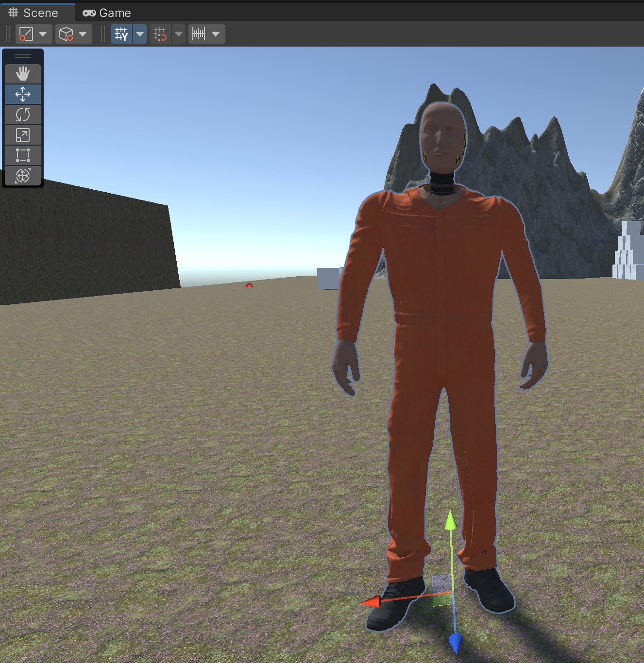Switch to the Game tab
644x663 pixels.
(x=107, y=13)
